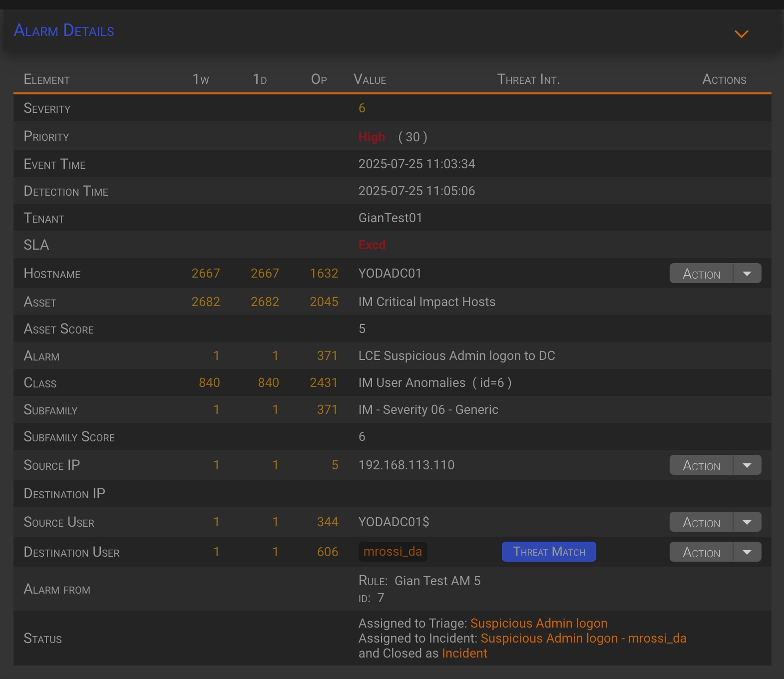Open Suspicious Admin logon - mrossi_da incident

583,638
